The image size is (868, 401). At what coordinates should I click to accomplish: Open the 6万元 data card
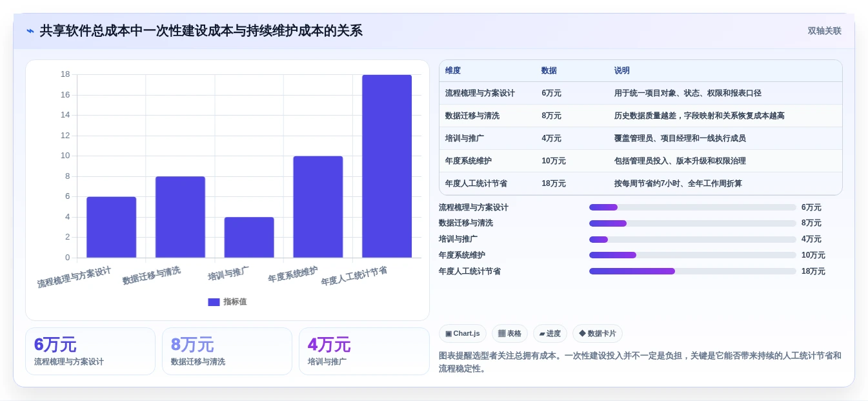tap(90, 351)
